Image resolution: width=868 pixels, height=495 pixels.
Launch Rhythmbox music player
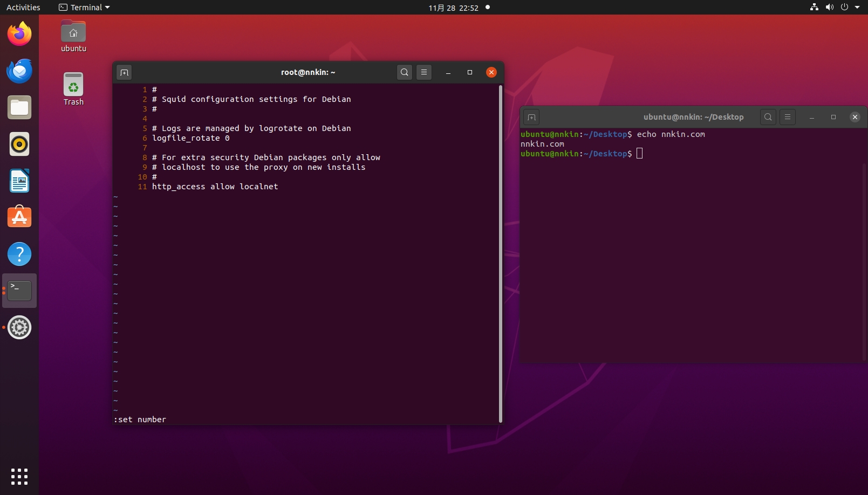[19, 145]
